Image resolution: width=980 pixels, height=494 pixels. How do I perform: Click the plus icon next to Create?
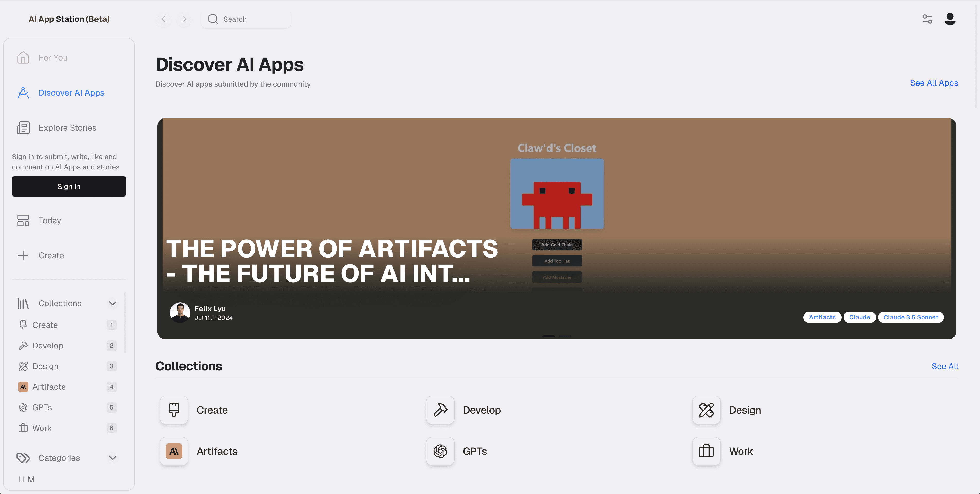click(x=23, y=255)
